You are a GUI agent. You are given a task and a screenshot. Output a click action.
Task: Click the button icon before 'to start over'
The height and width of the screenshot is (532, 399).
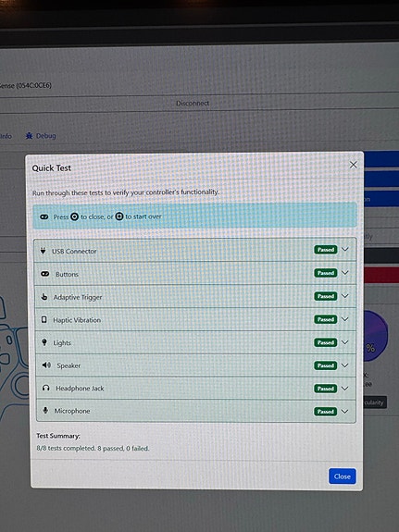(x=119, y=217)
